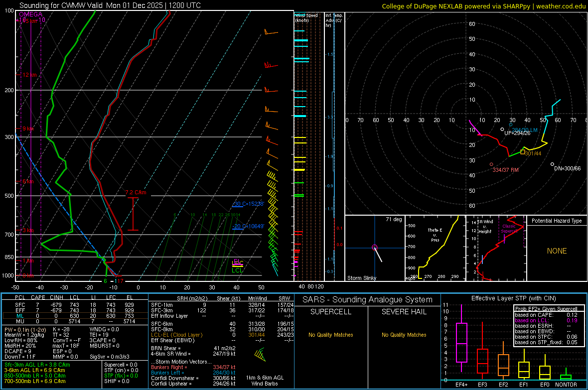Image resolution: width=588 pixels, height=390 pixels.
Task: Click the '6 km' height marker
Action: 28,181
